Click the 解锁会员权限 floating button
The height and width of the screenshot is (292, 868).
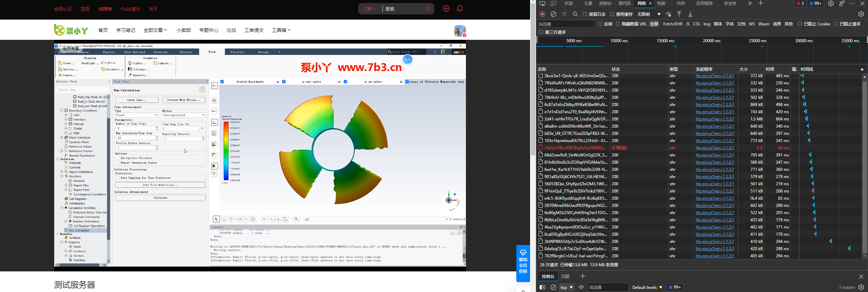tap(523, 263)
